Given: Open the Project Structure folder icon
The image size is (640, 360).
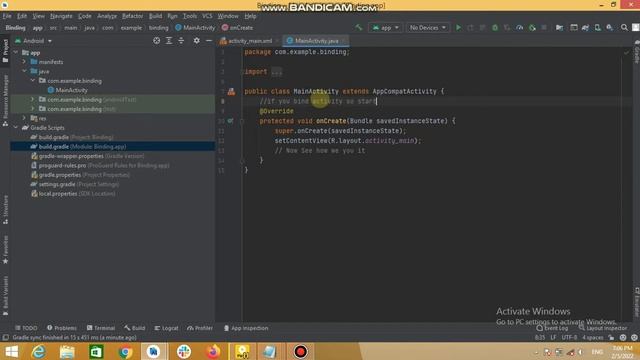Looking at the screenshot, I should coord(560,28).
